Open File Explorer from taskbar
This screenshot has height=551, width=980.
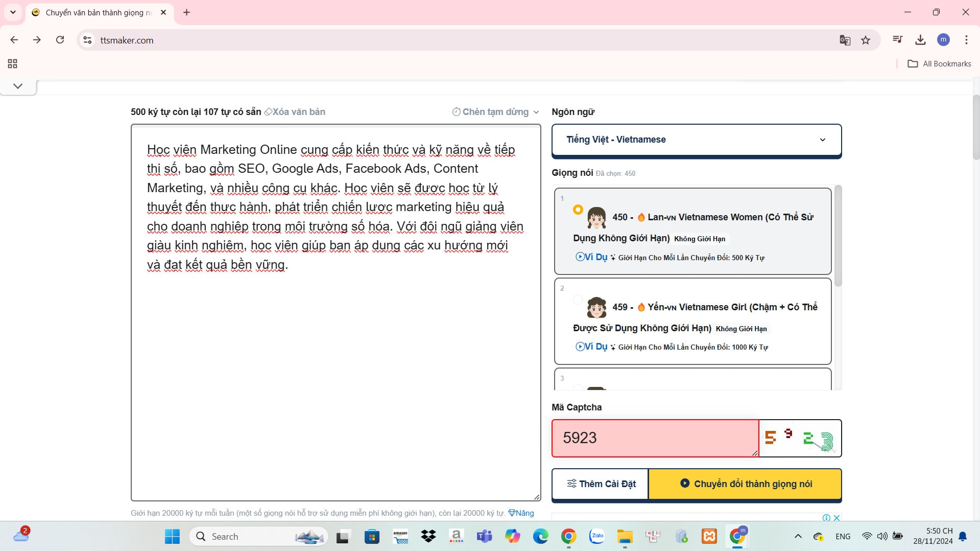[x=625, y=536]
